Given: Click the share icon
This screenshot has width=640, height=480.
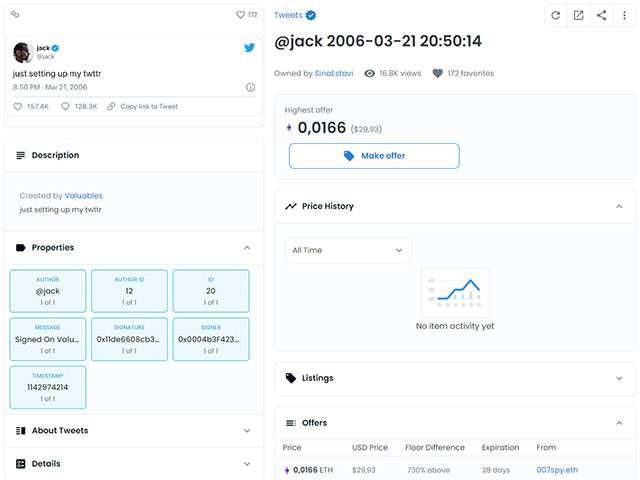Looking at the screenshot, I should point(601,16).
